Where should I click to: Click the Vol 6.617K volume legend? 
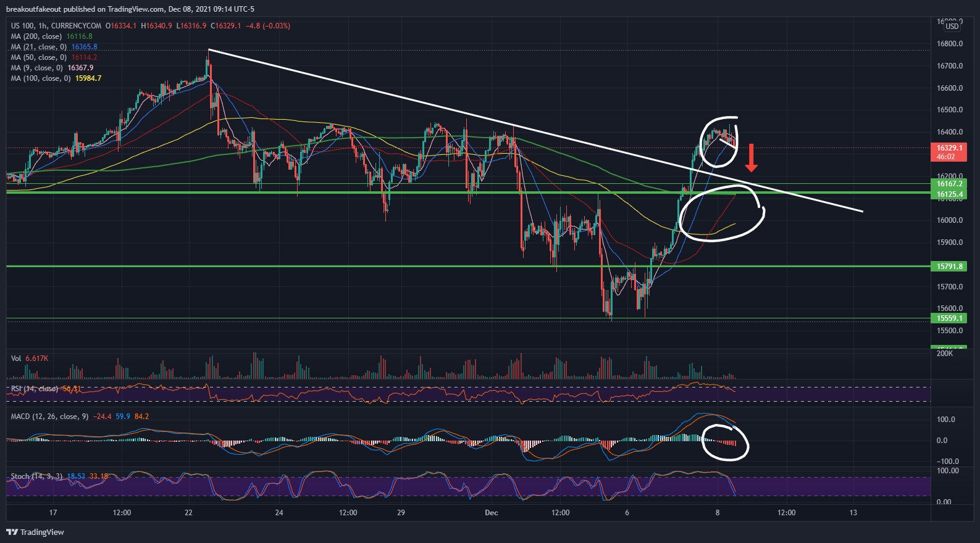30,359
